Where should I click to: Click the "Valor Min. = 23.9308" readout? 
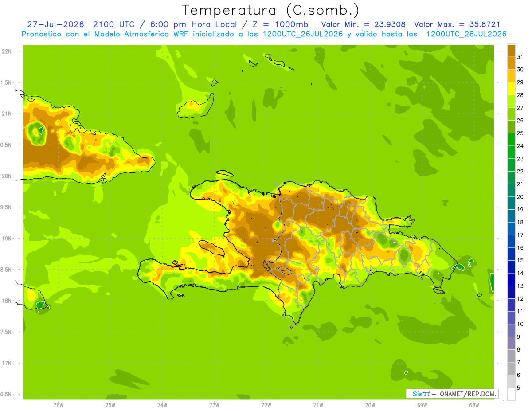pyautogui.click(x=363, y=24)
